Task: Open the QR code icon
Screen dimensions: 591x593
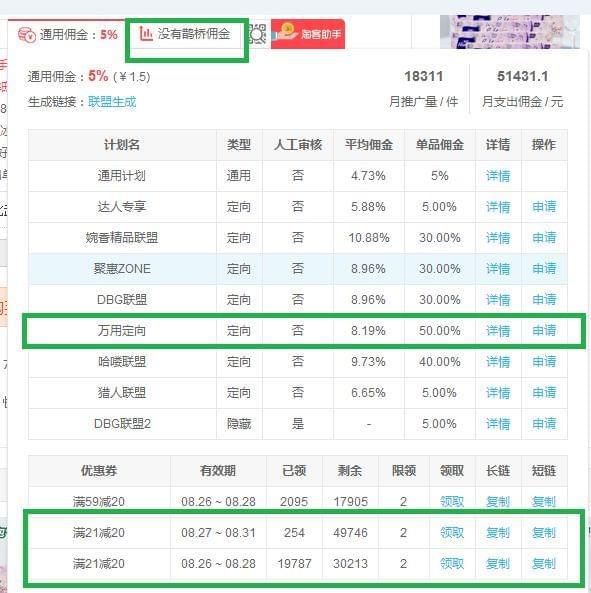Action: click(258, 34)
